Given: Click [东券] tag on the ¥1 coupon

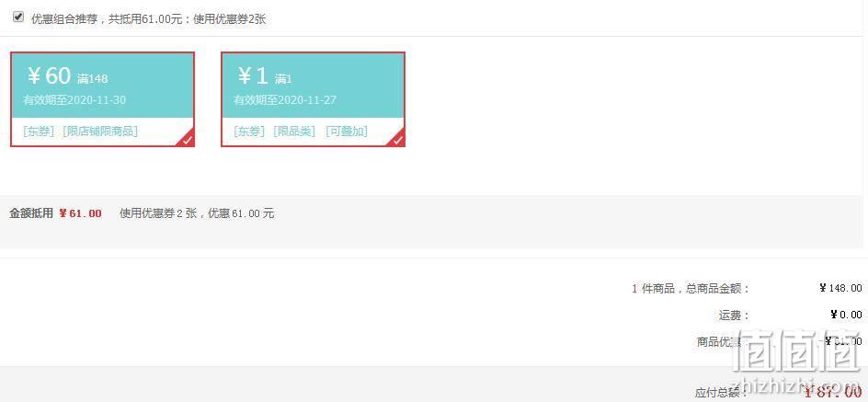Looking at the screenshot, I should (x=249, y=132).
